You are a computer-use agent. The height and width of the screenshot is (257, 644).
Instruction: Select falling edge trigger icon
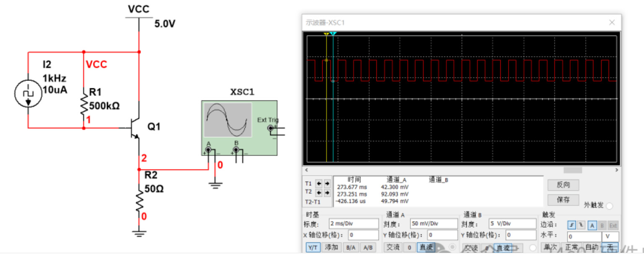tap(581, 225)
